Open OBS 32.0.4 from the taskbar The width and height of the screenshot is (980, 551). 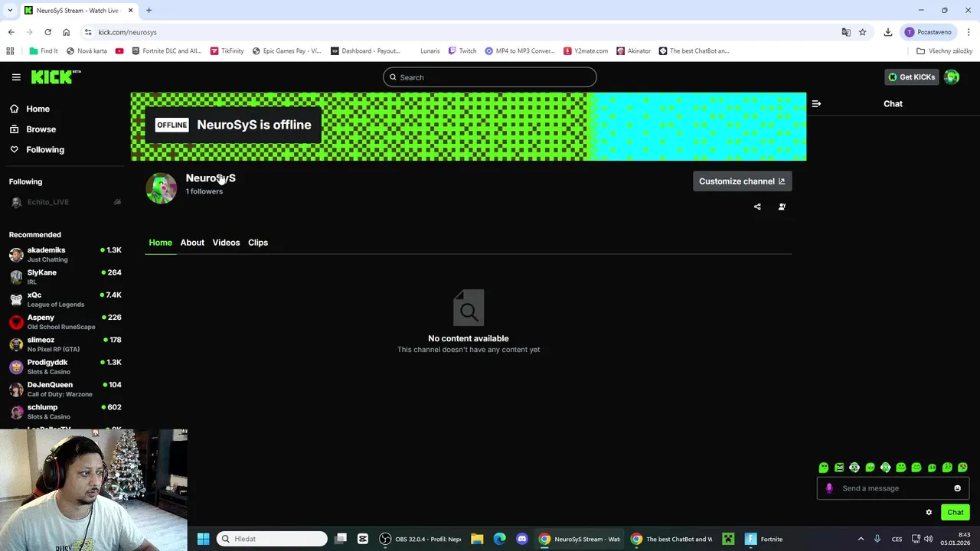click(x=422, y=539)
